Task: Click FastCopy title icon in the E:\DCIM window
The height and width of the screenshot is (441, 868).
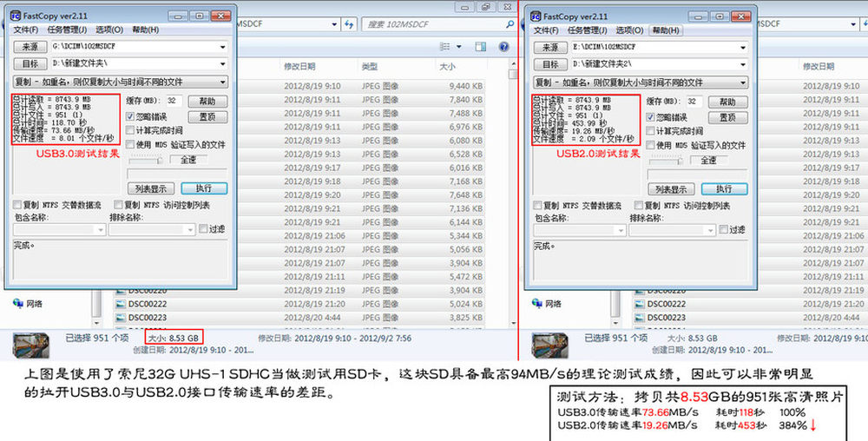Action: 537,16
